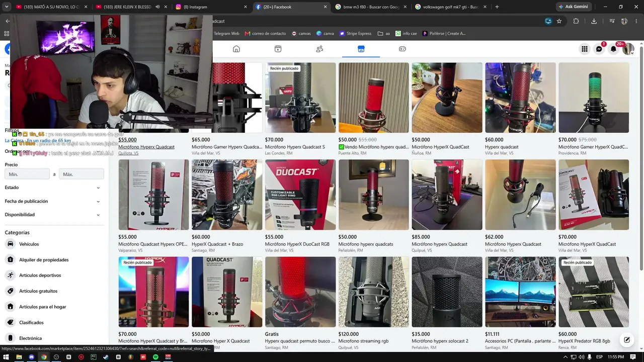644x362 pixels.
Task: Expand the Fecha de publicación filter
Action: (52, 201)
